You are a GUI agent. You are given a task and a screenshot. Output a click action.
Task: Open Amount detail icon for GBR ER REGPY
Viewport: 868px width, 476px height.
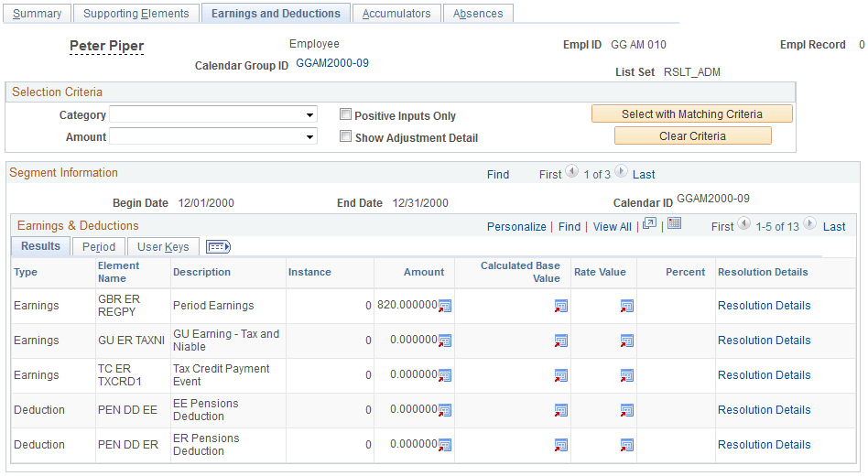coord(445,306)
